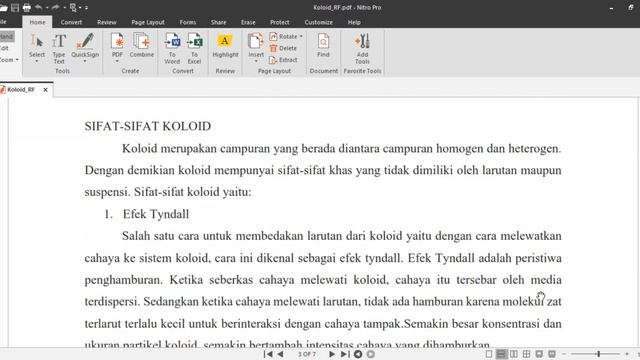Image resolution: width=640 pixels, height=360 pixels.
Task: Open the Help ribbon tab
Action: pyautogui.click(x=354, y=22)
